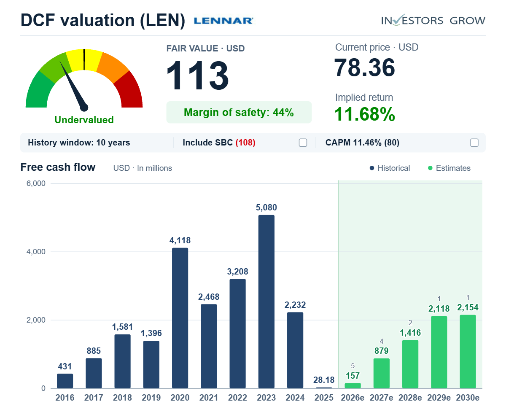The height and width of the screenshot is (420, 506).
Task: Click the Undervalued label under gauge
Action: point(84,120)
